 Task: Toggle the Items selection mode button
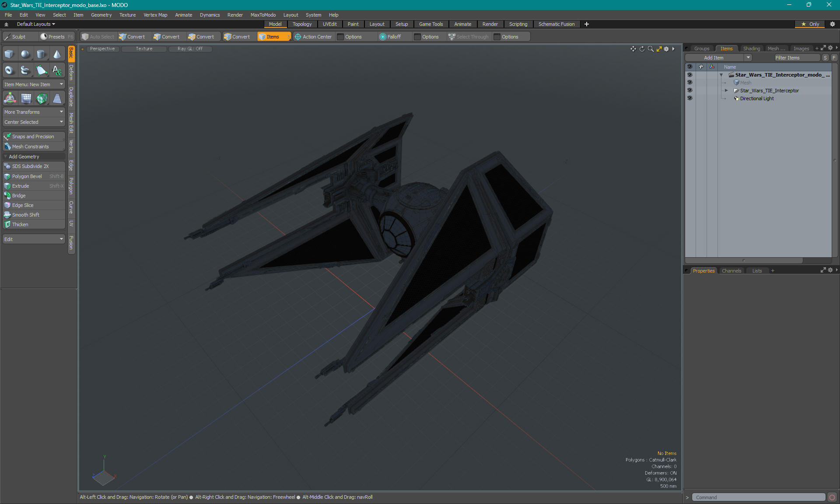(274, 37)
